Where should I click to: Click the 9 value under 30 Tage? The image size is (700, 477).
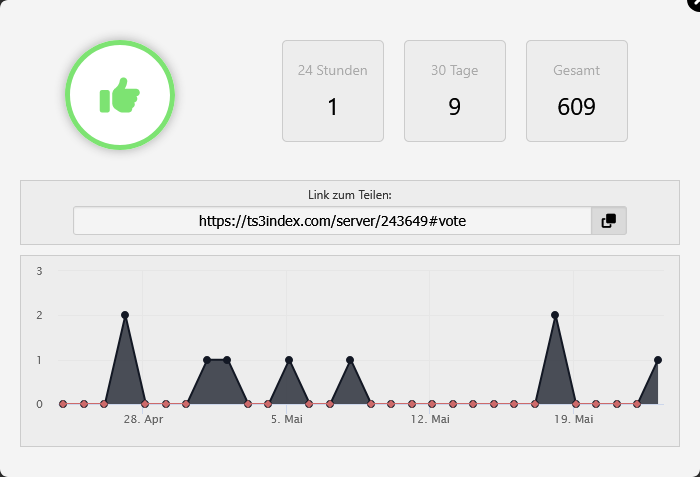[x=454, y=107]
